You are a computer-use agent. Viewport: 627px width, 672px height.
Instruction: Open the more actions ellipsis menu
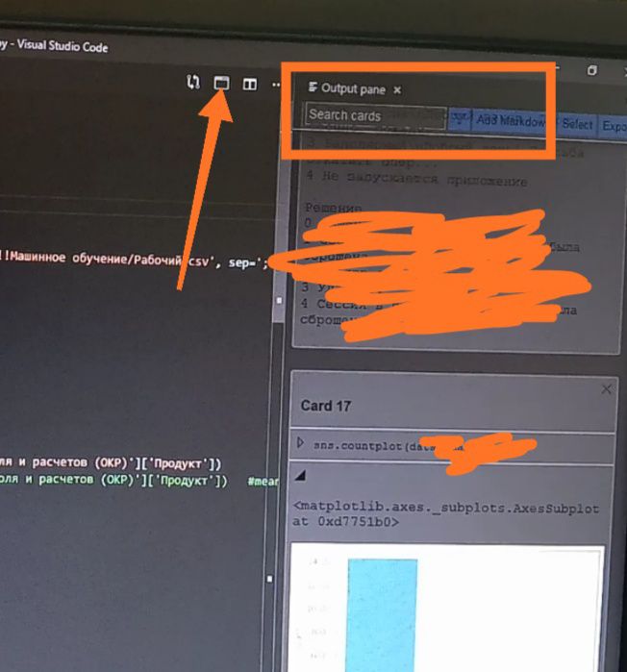(276, 85)
